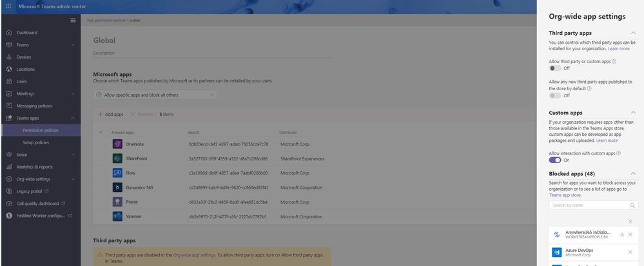The image size is (644, 266).
Task: Clear all blocked apps with top X
Action: [630, 222]
